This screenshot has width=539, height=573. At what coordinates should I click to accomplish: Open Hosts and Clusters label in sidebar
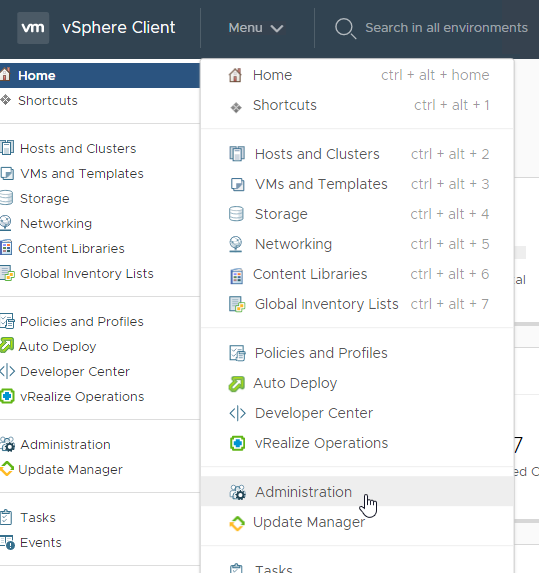[78, 148]
